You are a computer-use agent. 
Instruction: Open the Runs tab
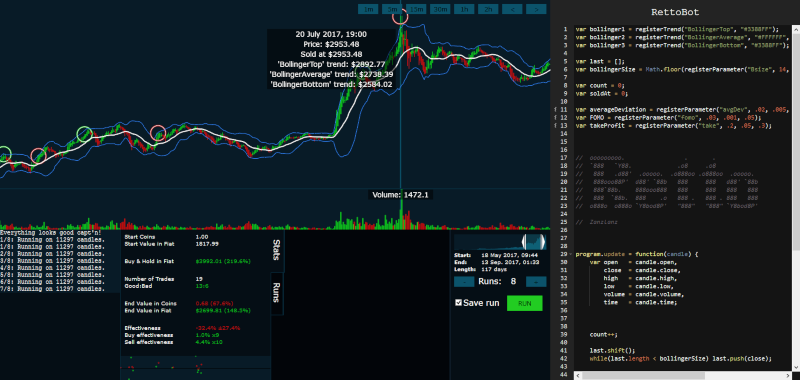[x=277, y=293]
